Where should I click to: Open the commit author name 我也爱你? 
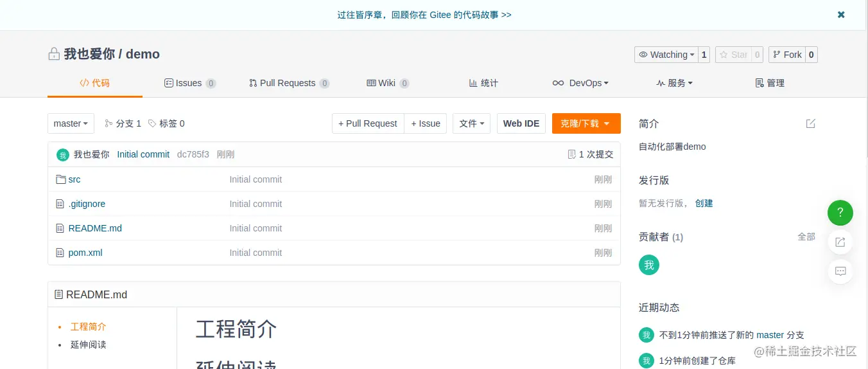[92, 154]
